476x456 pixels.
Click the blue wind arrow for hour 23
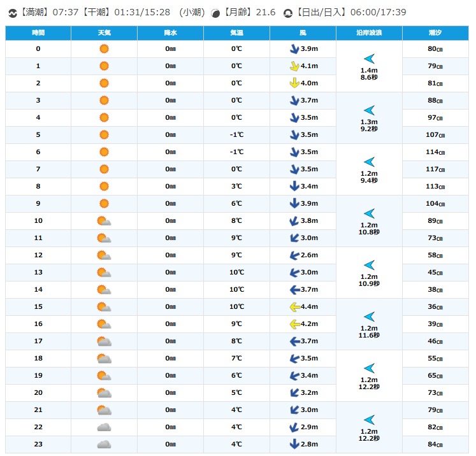[294, 445]
